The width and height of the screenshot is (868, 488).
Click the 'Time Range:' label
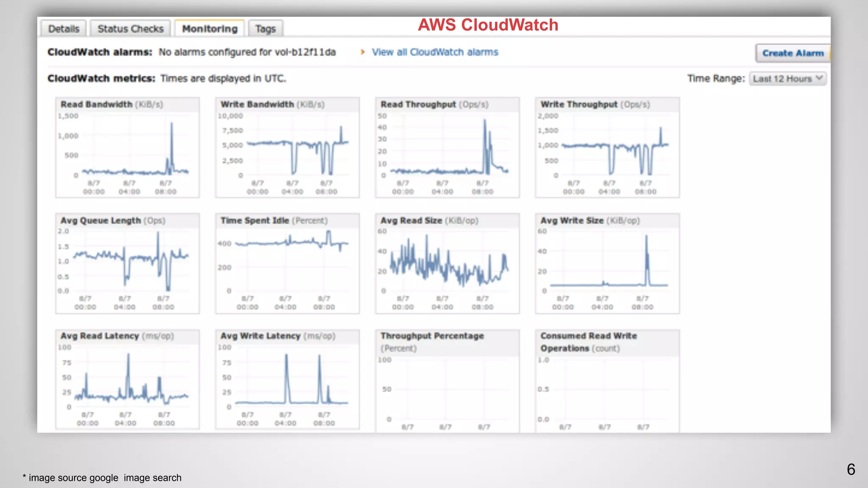point(716,79)
